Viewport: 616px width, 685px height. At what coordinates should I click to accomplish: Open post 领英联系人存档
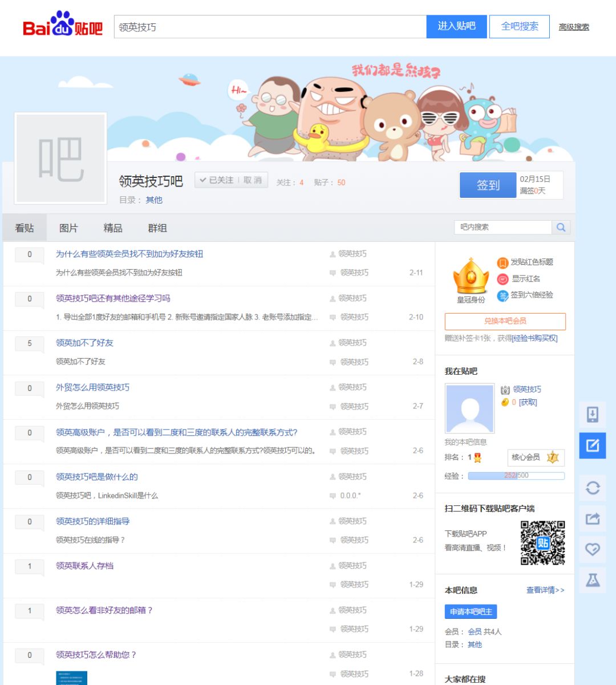[84, 566]
